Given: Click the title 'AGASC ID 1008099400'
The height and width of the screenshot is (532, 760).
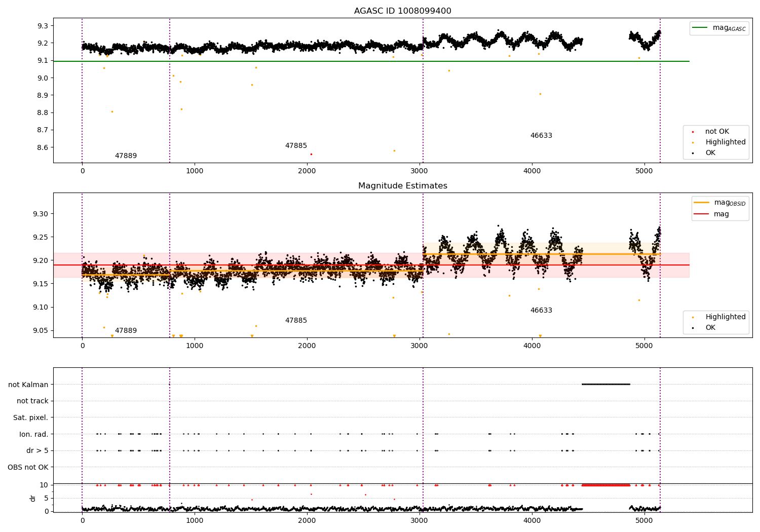Looking at the screenshot, I should (402, 11).
